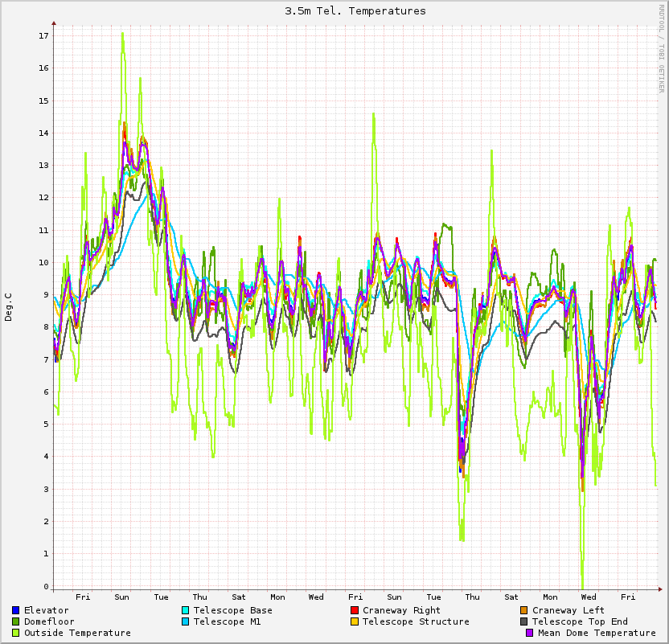Select the "Outside Temperature" legend text
This screenshot has height=644, width=669.
coord(77,634)
